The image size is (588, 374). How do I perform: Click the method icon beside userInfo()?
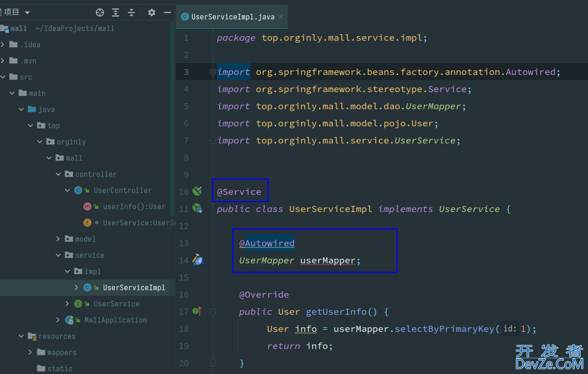[x=87, y=206]
